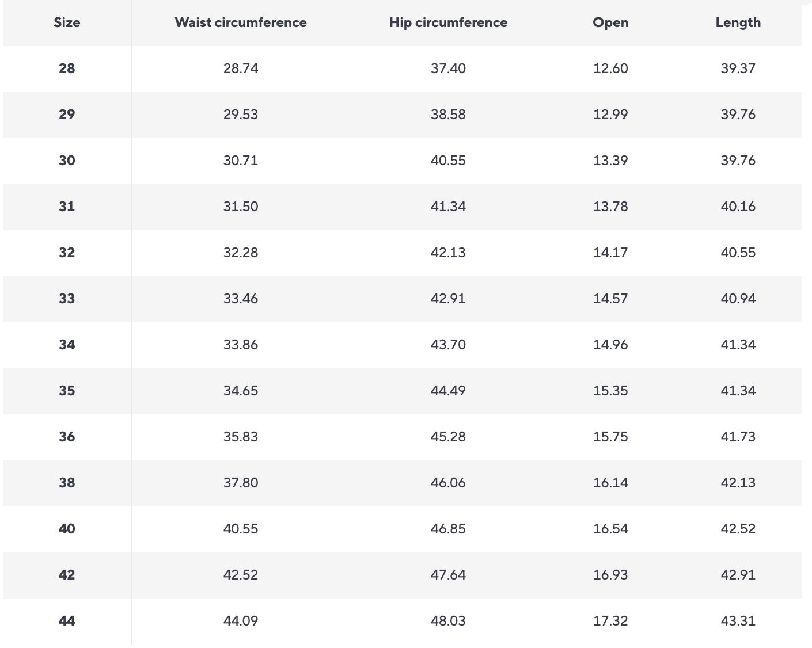Select length value 42.91 in size 42 row

coord(738,575)
